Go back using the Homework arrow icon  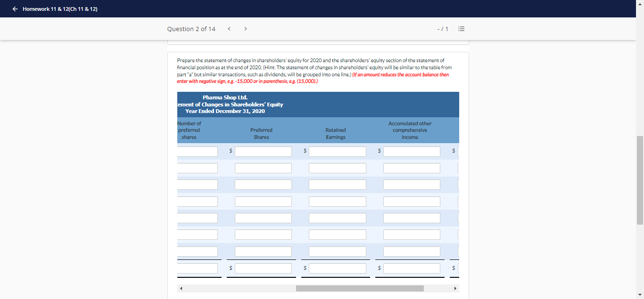click(x=16, y=9)
